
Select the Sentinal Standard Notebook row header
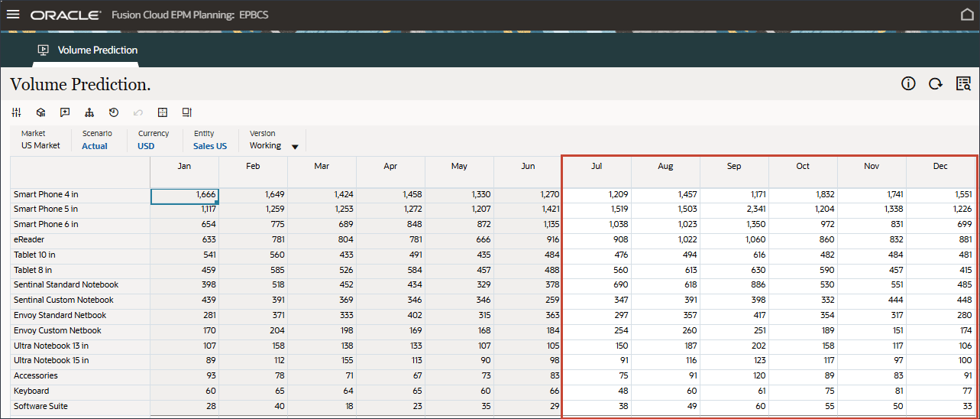[x=80, y=284]
